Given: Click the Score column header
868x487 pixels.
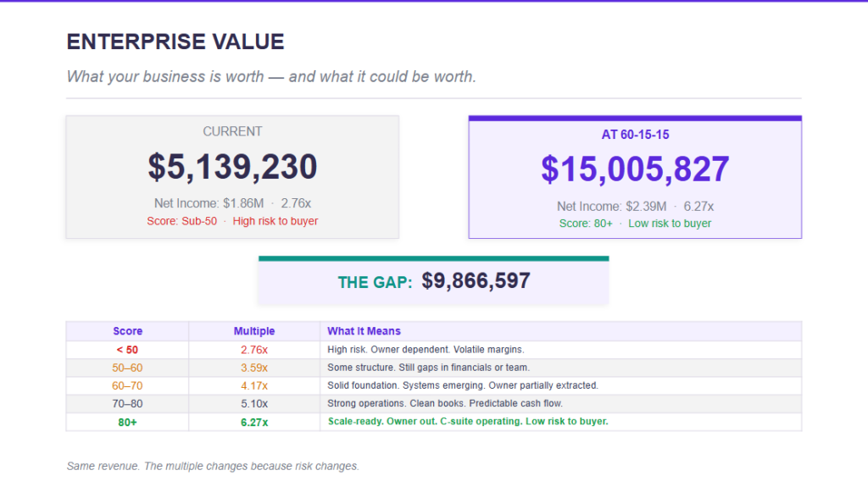Looking at the screenshot, I should click(127, 331).
